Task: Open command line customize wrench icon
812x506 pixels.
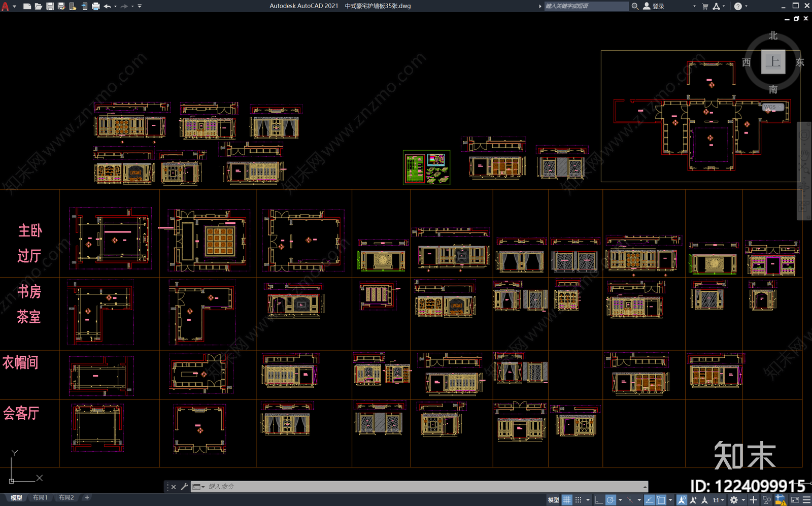Action: click(x=184, y=487)
